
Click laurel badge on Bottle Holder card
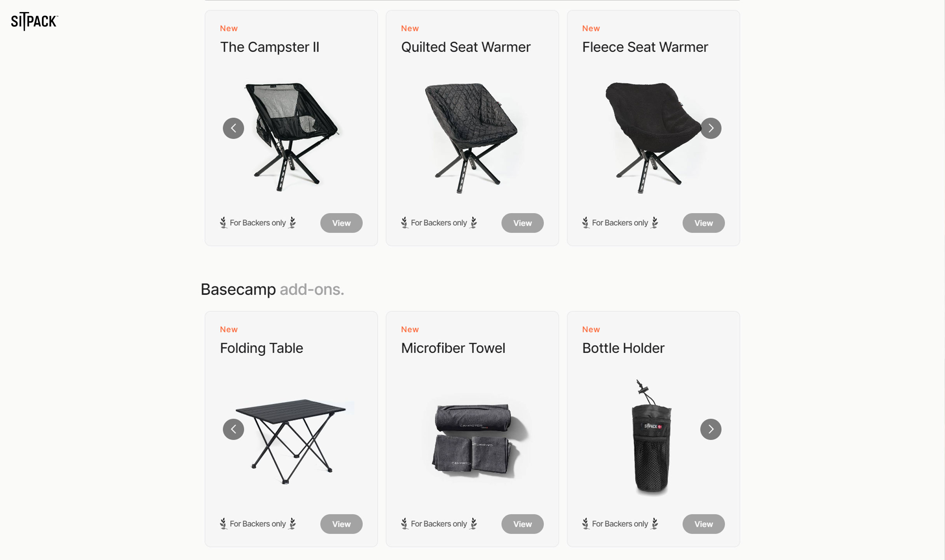620,523
